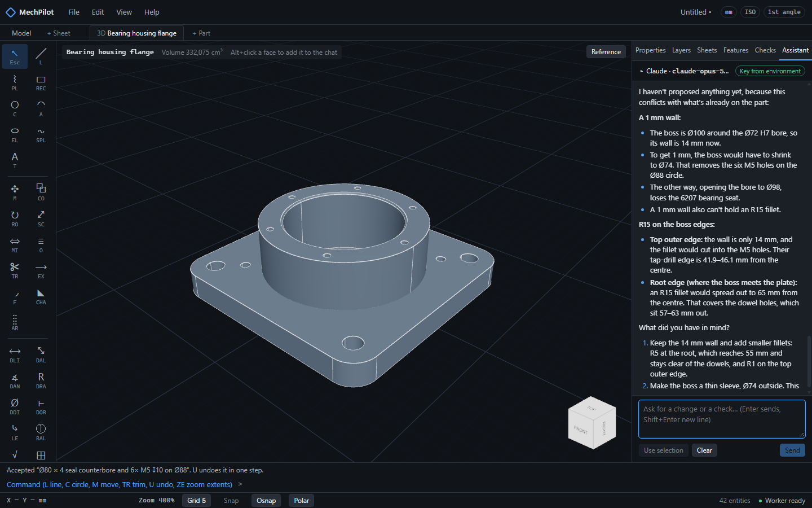Turn on the Snap toggle
This screenshot has height=508, width=812.
[231, 501]
